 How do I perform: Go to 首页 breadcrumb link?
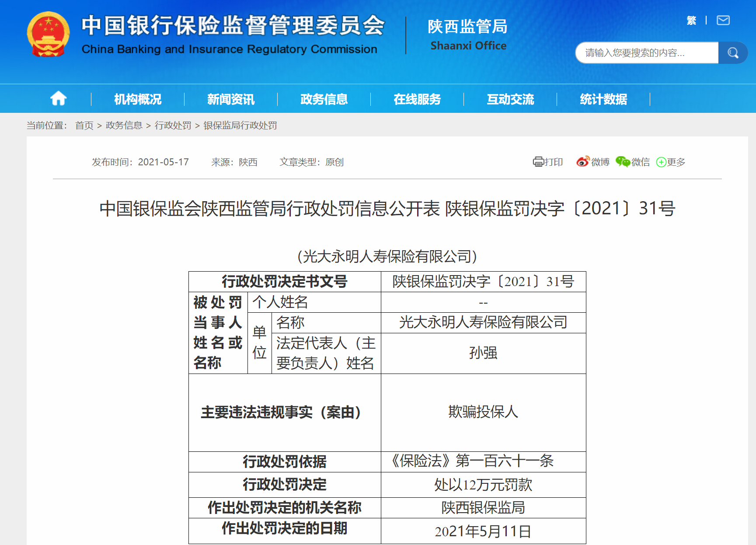84,126
